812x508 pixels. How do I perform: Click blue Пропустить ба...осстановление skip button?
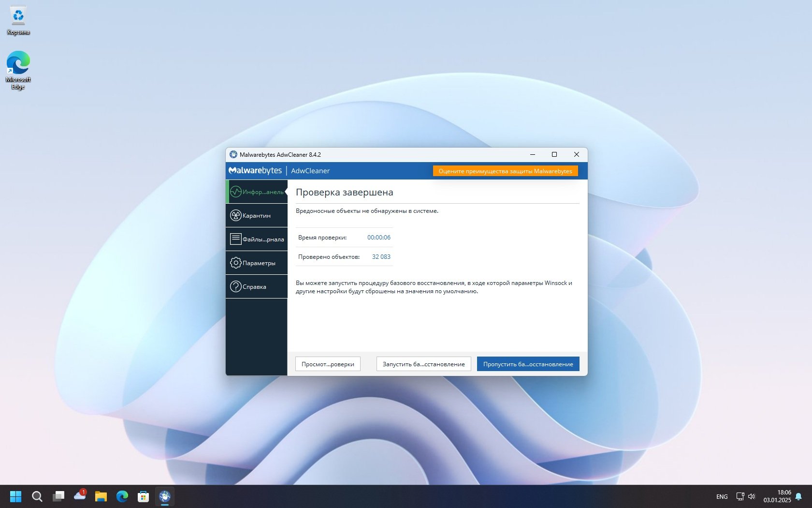click(x=528, y=364)
